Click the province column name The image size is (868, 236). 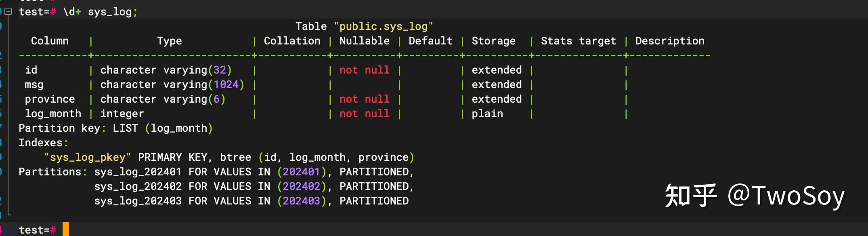[x=50, y=99]
